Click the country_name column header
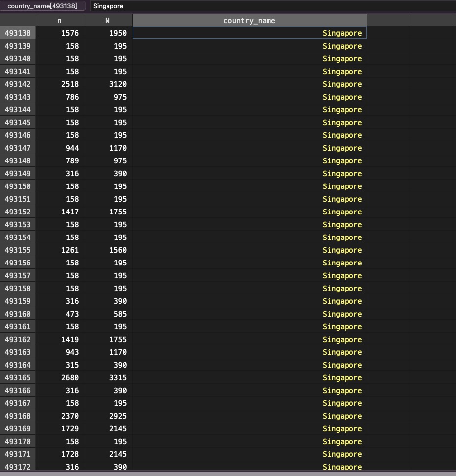This screenshot has height=476, width=456. [x=249, y=21]
